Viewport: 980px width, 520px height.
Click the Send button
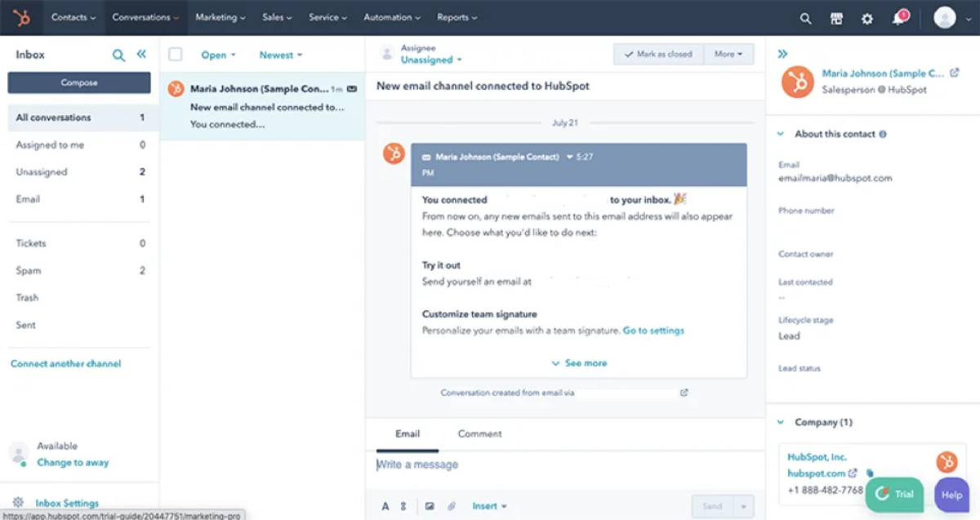[x=712, y=506]
